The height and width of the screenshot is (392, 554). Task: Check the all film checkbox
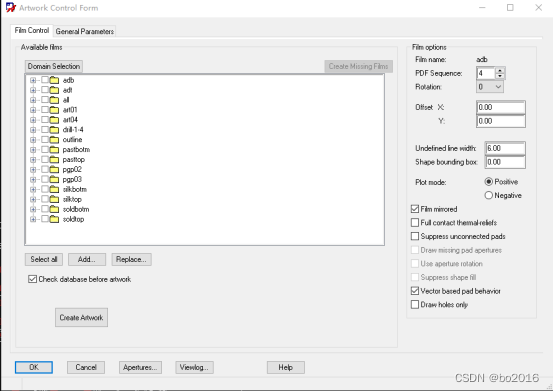[45, 100]
